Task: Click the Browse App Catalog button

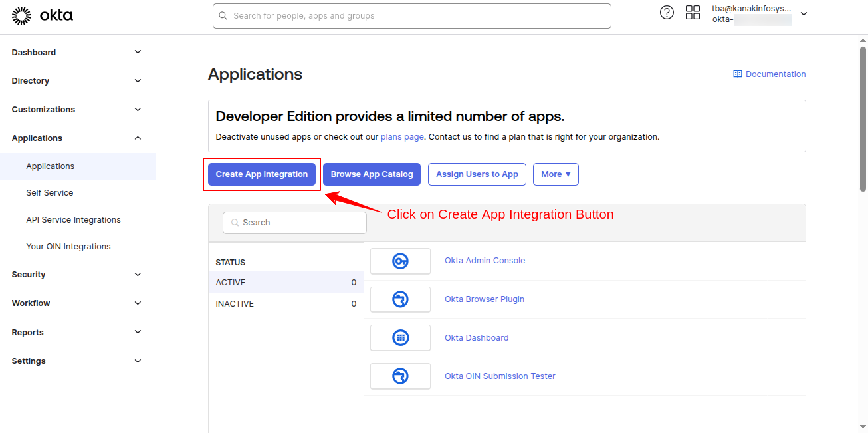Action: (372, 174)
